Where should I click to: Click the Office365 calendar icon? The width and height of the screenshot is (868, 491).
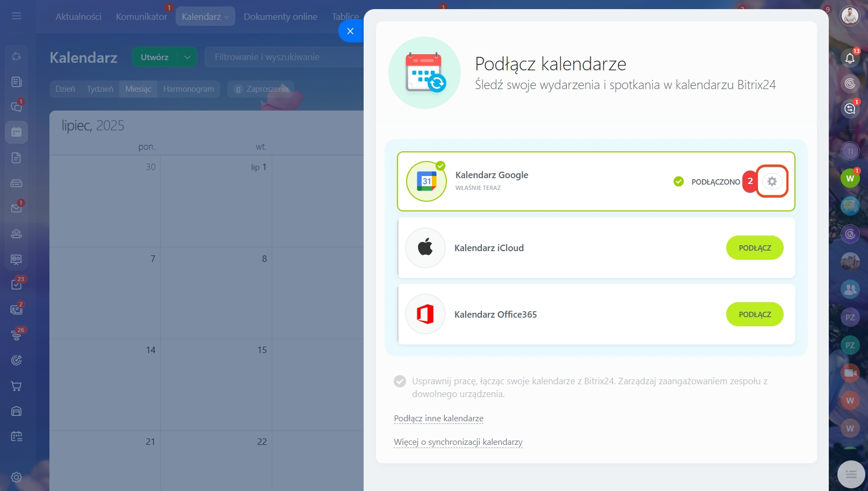point(425,314)
